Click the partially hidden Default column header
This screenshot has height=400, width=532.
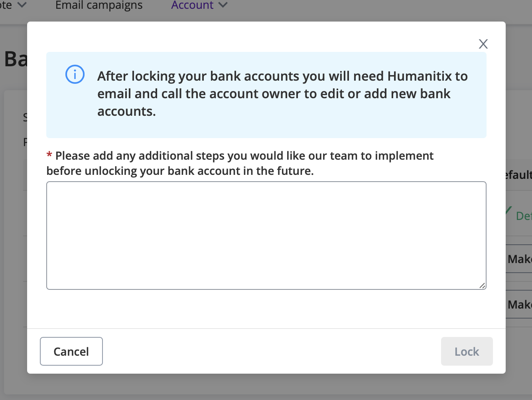pos(518,174)
